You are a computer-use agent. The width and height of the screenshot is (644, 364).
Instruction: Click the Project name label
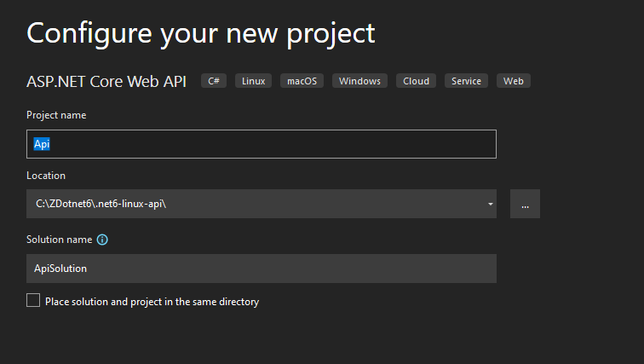point(56,115)
